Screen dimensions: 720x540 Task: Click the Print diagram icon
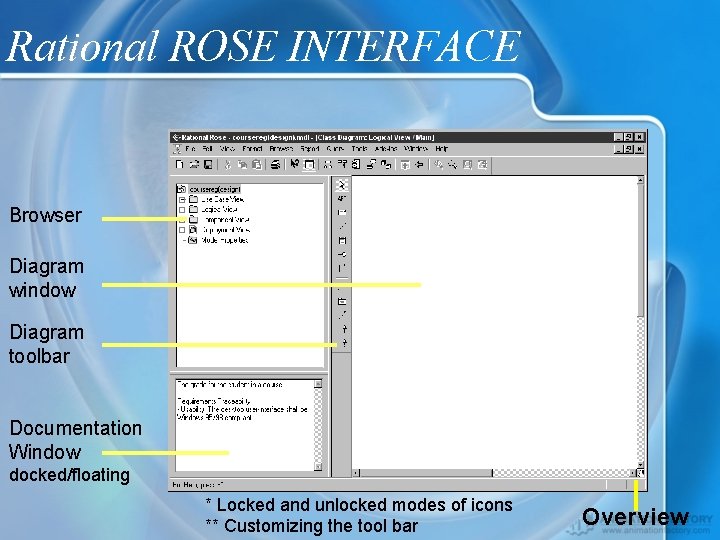point(275,164)
